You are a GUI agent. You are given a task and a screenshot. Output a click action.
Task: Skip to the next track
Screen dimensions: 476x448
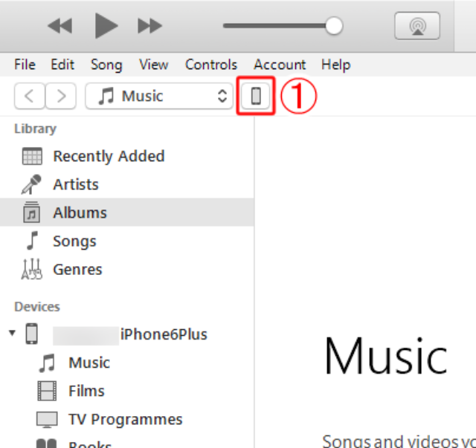pos(149,26)
